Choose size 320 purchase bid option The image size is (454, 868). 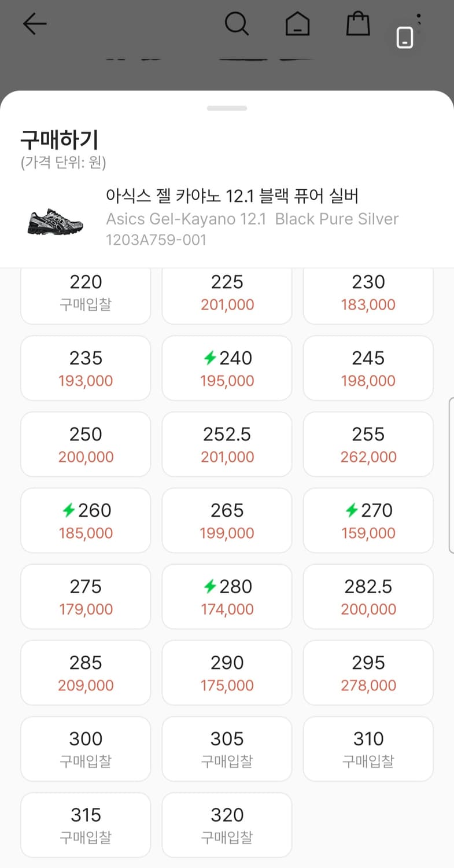pyautogui.click(x=227, y=825)
